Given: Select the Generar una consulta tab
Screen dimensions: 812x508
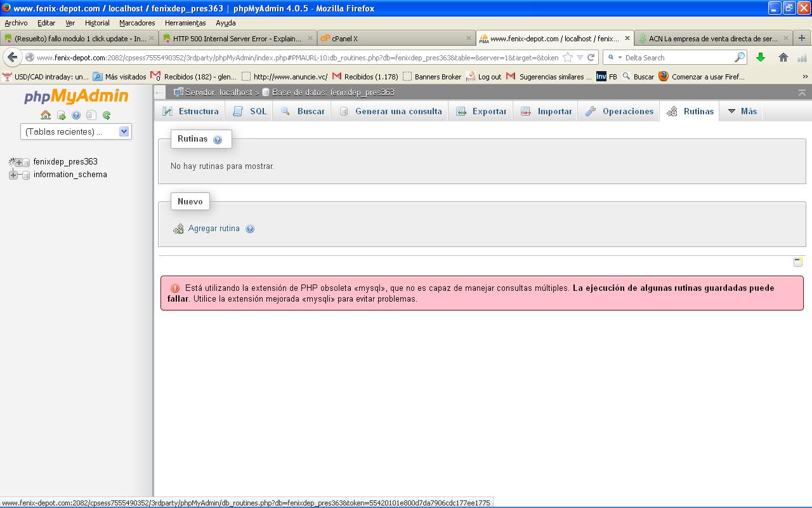Looking at the screenshot, I should [390, 111].
